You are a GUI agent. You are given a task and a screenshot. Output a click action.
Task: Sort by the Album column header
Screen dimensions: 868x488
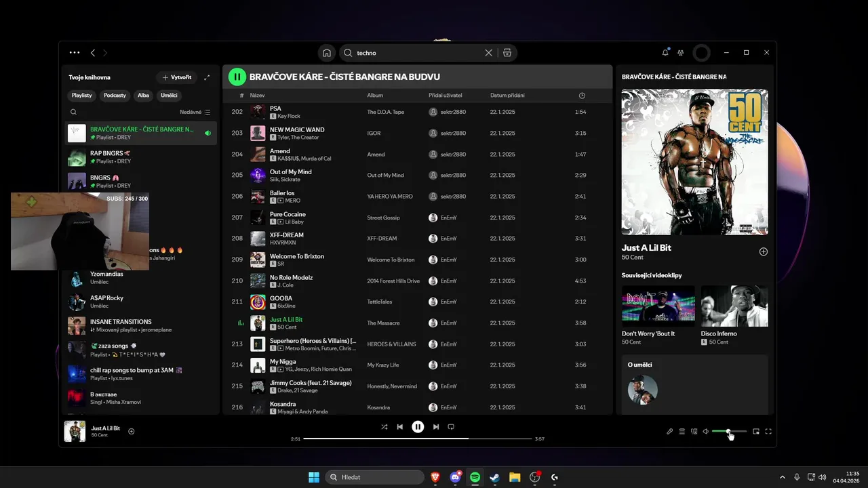[x=375, y=96]
